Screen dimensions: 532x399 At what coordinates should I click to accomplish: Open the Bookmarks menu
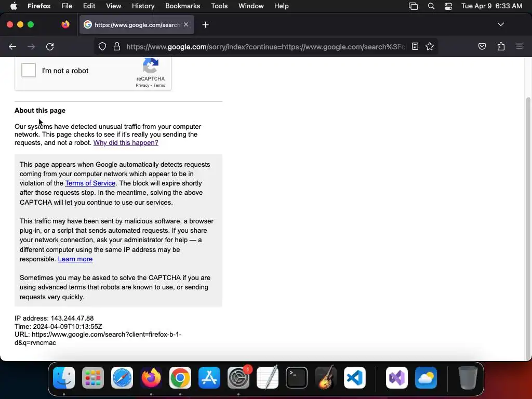click(182, 6)
